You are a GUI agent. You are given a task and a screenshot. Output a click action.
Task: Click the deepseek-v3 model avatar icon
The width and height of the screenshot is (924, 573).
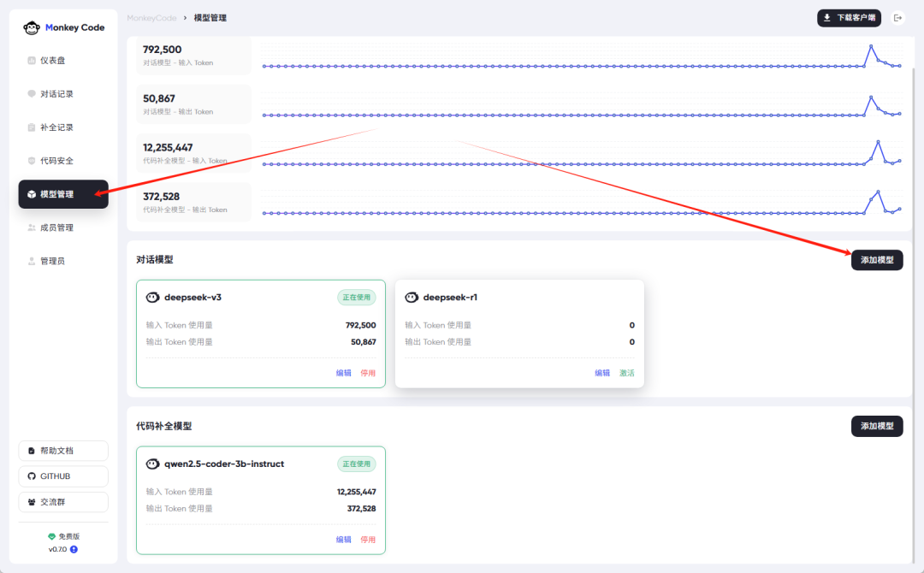[x=152, y=298]
